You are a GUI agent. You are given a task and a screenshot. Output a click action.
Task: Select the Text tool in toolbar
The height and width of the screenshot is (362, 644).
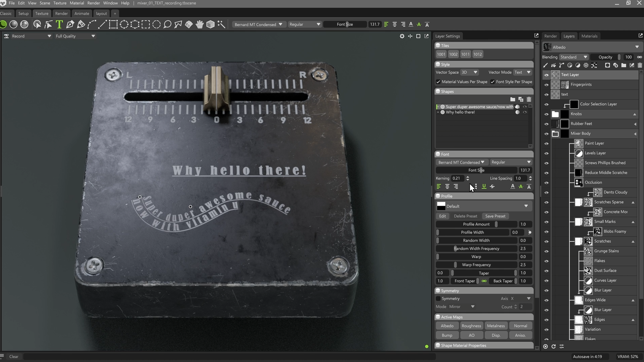[59, 24]
